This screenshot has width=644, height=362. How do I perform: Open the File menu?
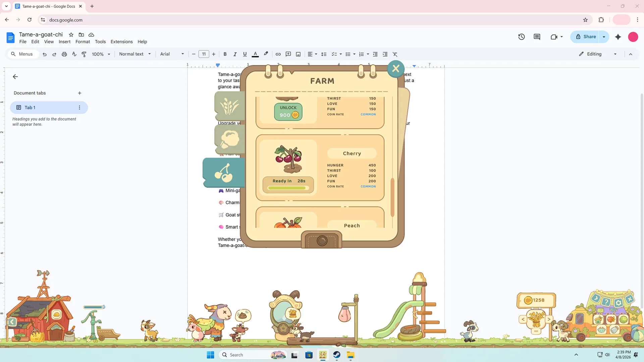[23, 42]
